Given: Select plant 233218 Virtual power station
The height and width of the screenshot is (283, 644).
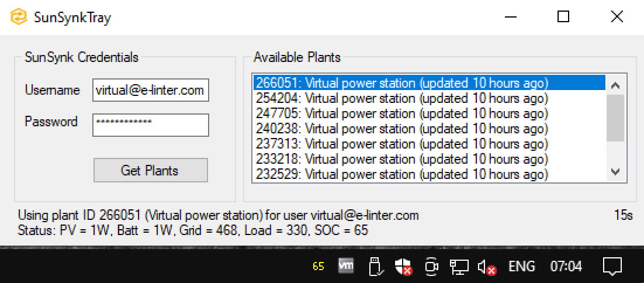Looking at the screenshot, I should click(429, 160).
